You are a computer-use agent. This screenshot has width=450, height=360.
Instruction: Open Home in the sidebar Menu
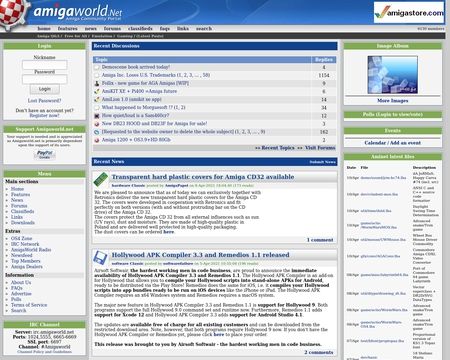[17, 189]
